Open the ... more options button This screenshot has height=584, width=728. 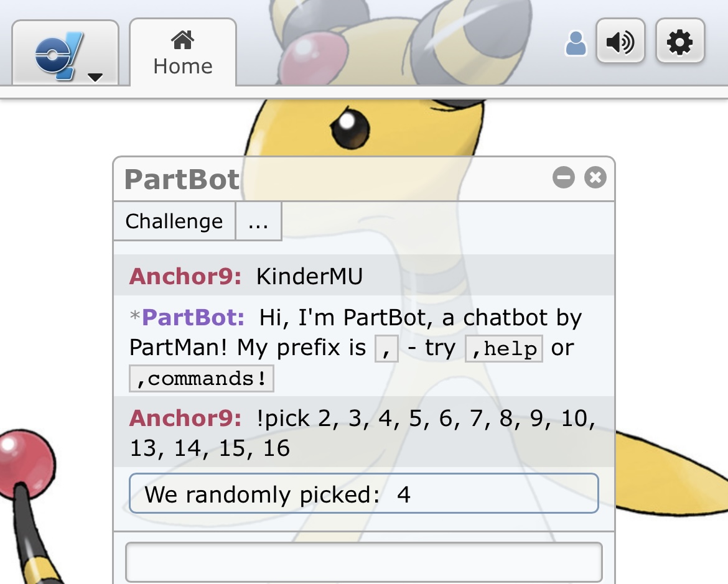tap(258, 221)
